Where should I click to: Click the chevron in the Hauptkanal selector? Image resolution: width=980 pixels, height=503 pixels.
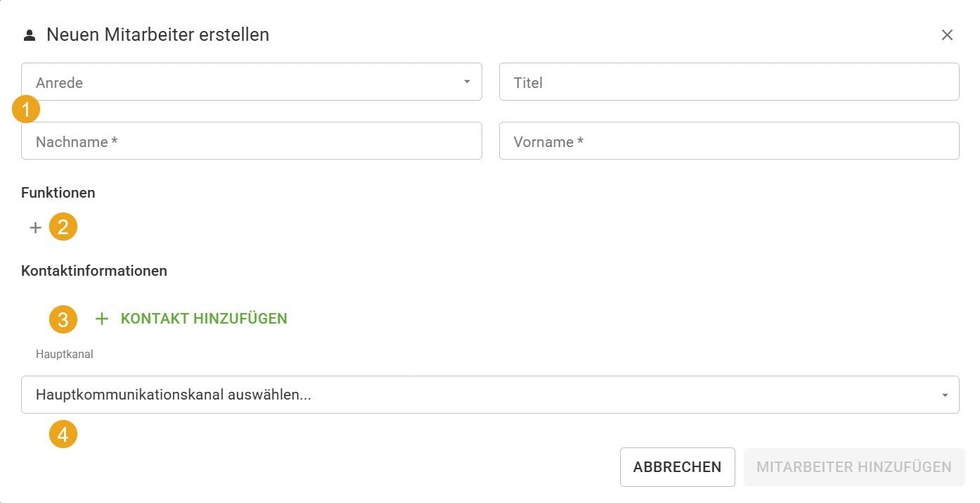point(945,394)
